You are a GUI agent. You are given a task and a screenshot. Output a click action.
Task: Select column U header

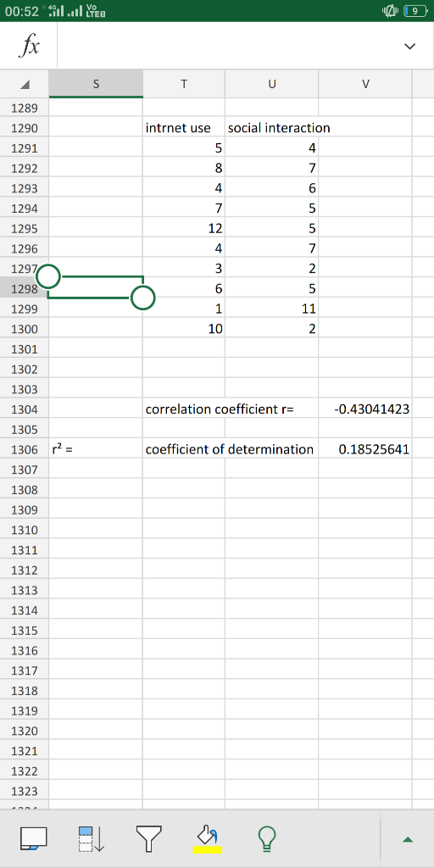pyautogui.click(x=272, y=84)
